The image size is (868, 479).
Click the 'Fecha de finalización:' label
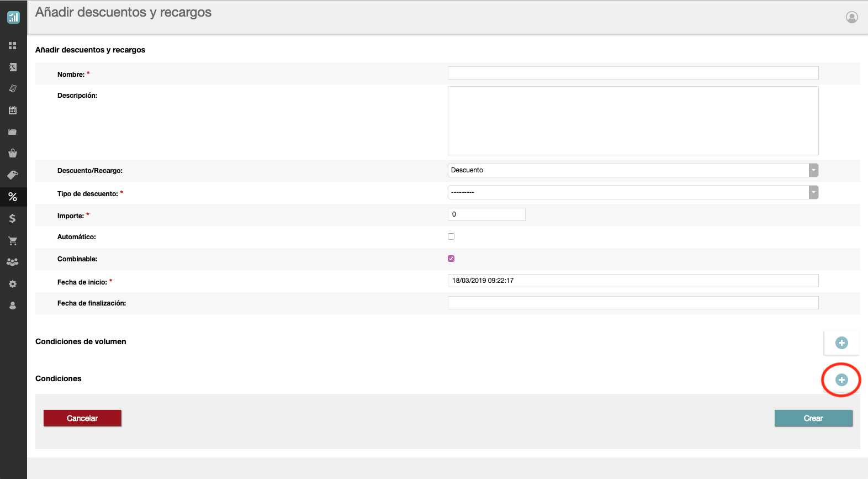92,303
